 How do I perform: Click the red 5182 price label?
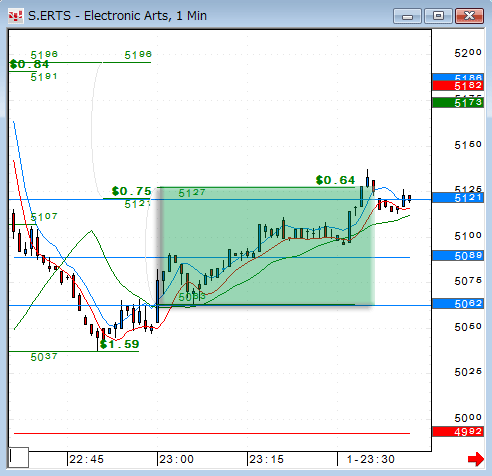[x=458, y=86]
